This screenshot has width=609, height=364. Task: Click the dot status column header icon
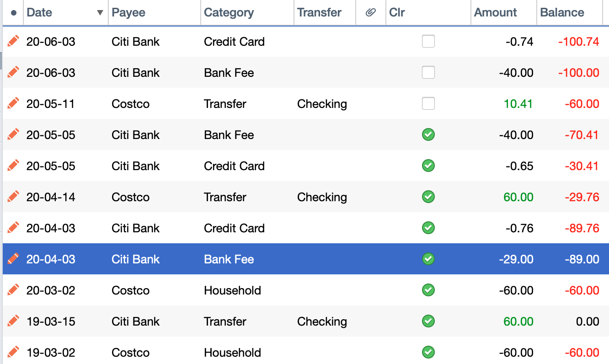click(13, 13)
